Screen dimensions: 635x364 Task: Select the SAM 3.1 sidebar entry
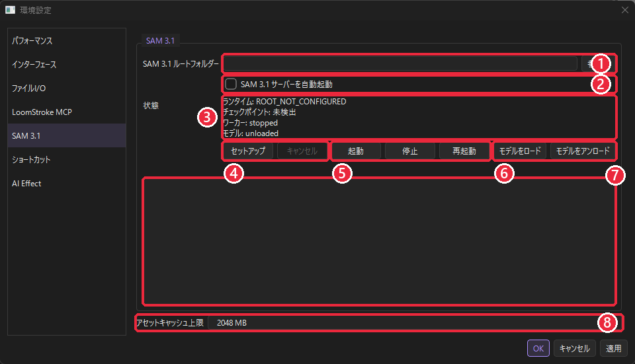point(67,136)
